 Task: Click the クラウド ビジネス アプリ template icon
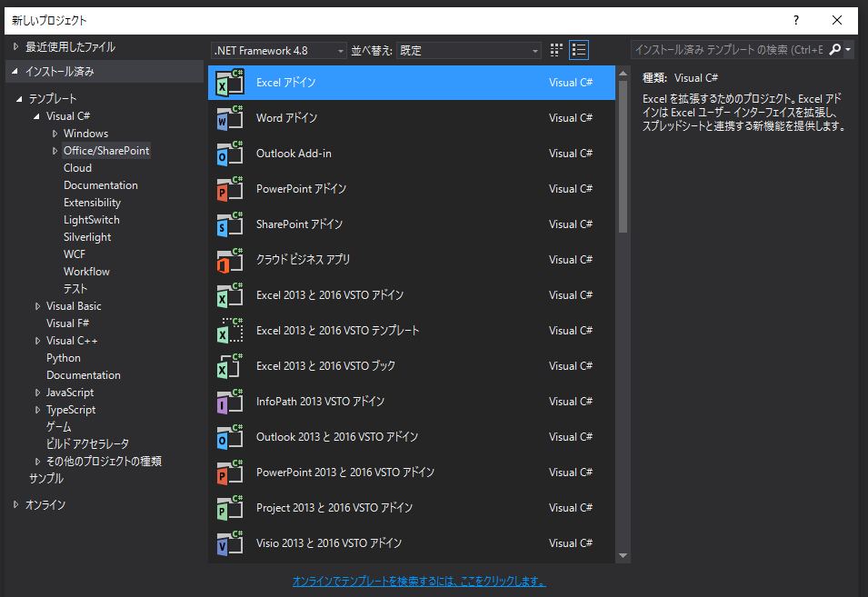click(x=230, y=260)
